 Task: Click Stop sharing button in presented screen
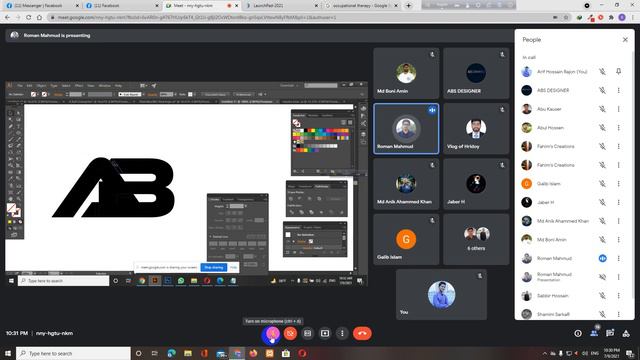pos(213,267)
